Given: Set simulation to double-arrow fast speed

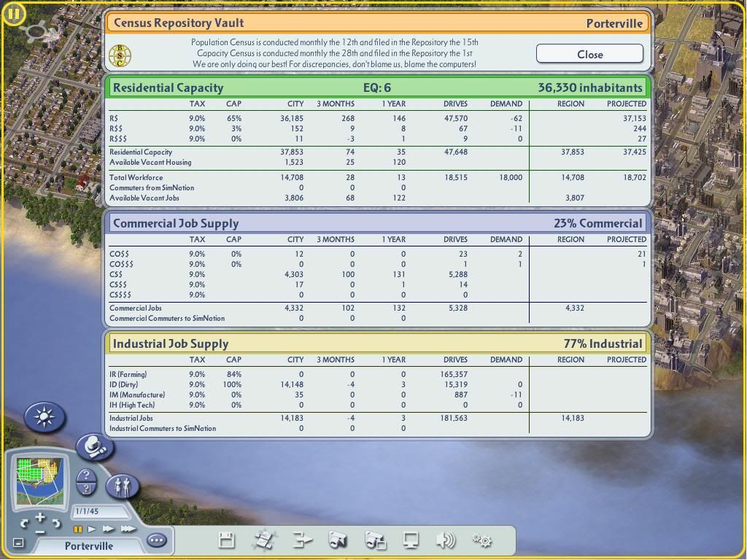Looking at the screenshot, I should [x=108, y=529].
